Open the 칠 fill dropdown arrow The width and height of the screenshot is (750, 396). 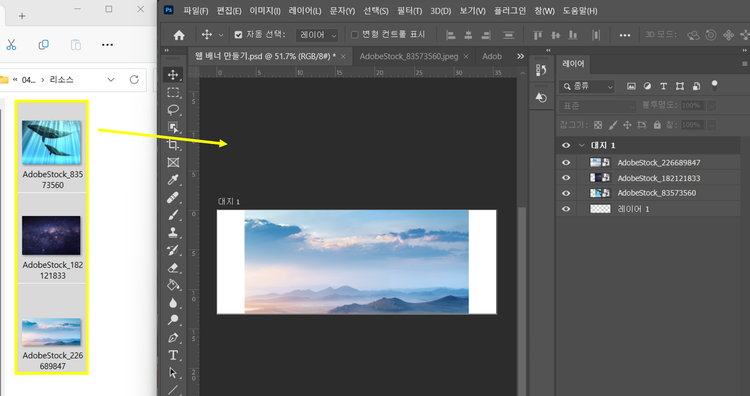click(712, 125)
